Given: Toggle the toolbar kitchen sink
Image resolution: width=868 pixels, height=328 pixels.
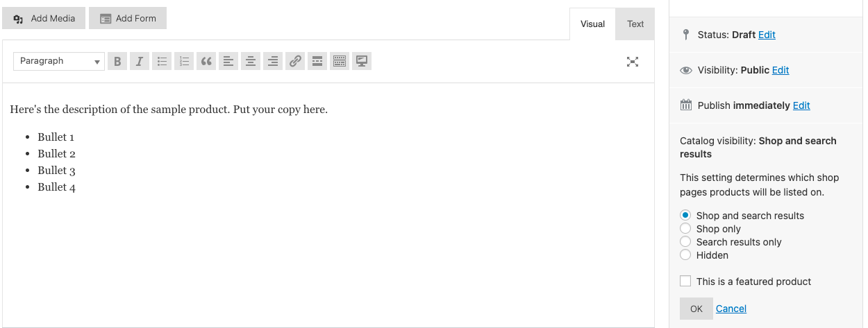Looking at the screenshot, I should tap(340, 61).
